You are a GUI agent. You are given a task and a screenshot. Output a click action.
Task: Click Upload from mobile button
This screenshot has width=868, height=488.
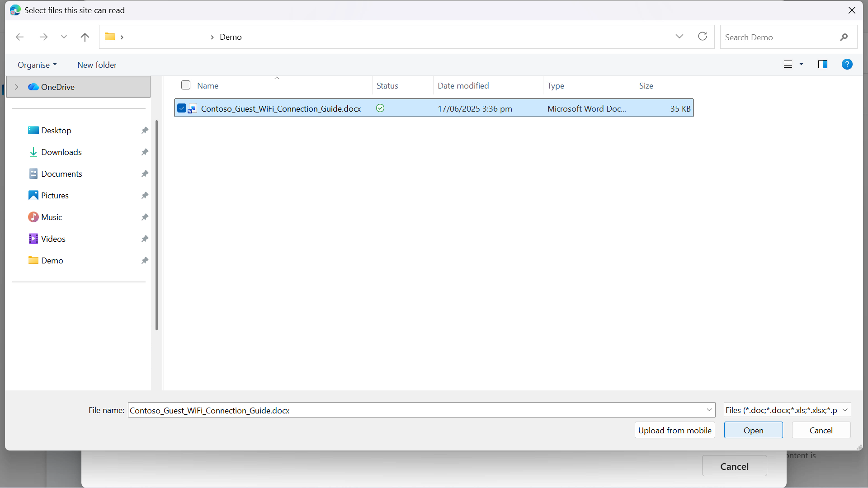pyautogui.click(x=675, y=430)
